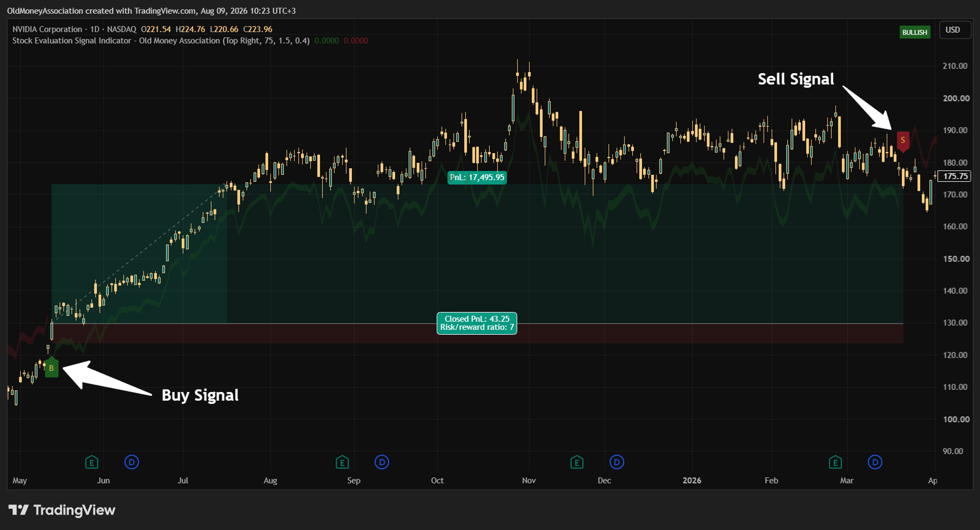Click the OldMoneyAssociation attribution text
The width and height of the screenshot is (980, 530).
point(151,11)
